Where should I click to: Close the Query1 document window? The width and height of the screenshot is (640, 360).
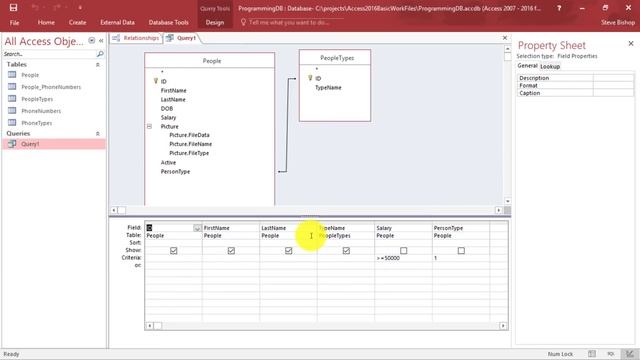click(505, 38)
